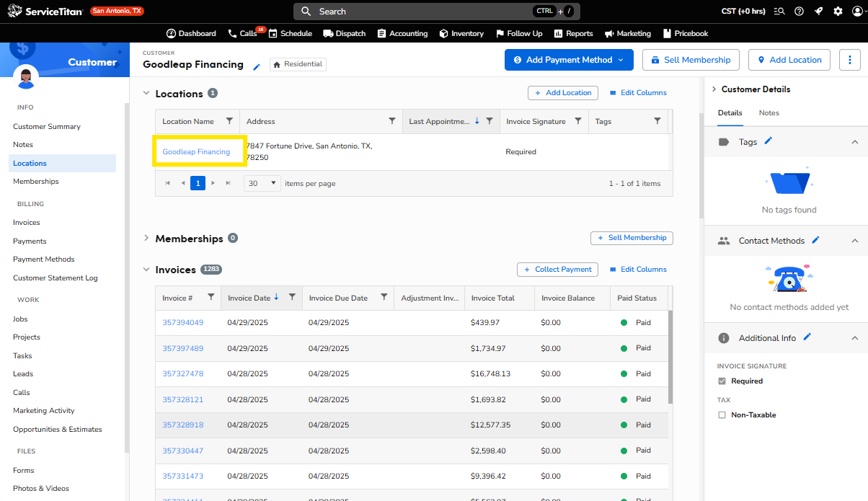Open the settings gear icon
This screenshot has width=868, height=501.
pos(838,11)
